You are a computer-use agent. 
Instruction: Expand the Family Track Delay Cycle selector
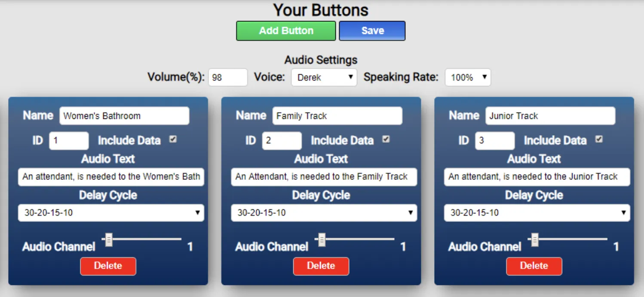point(324,212)
